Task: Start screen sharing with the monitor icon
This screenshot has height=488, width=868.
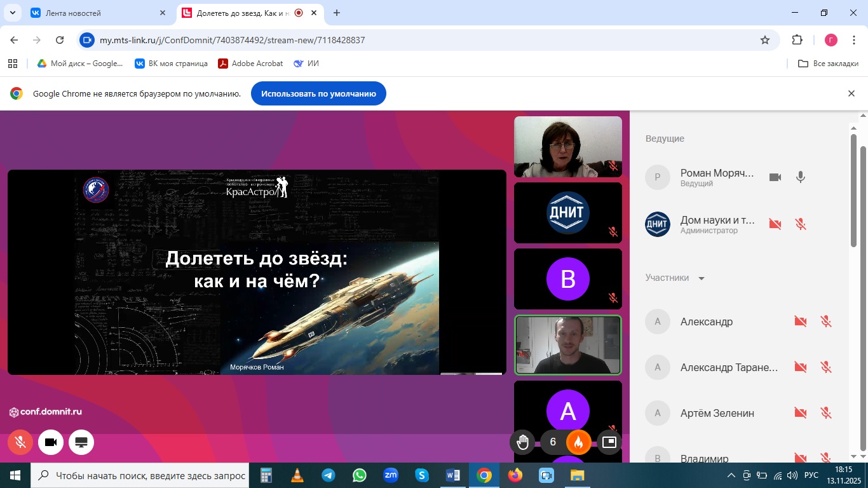Action: [x=81, y=442]
